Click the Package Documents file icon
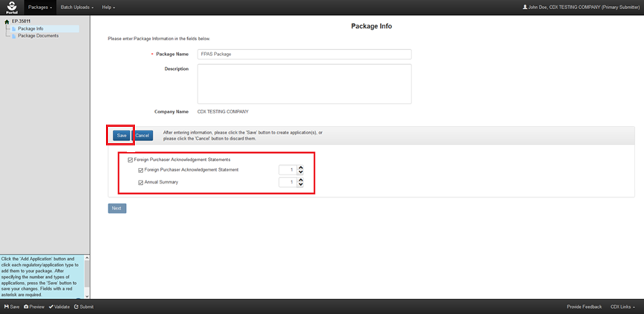 13,36
